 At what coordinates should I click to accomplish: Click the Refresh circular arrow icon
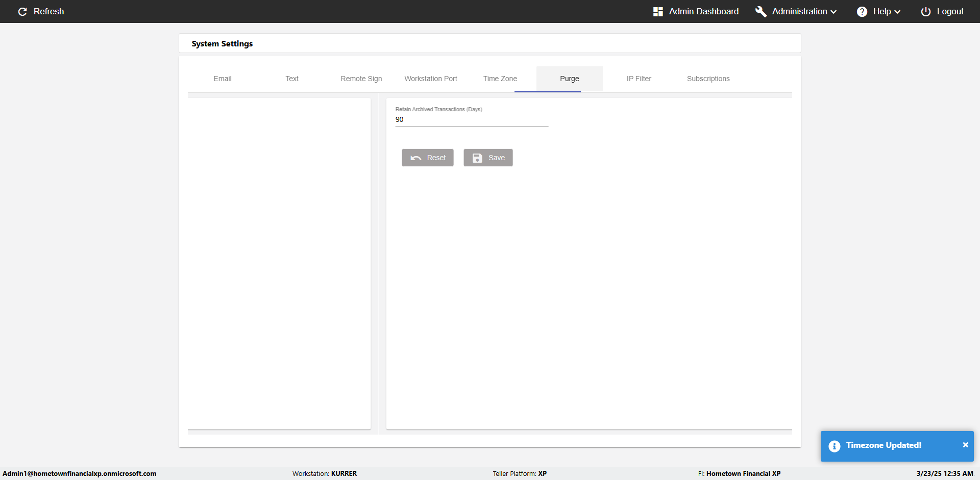(x=22, y=12)
